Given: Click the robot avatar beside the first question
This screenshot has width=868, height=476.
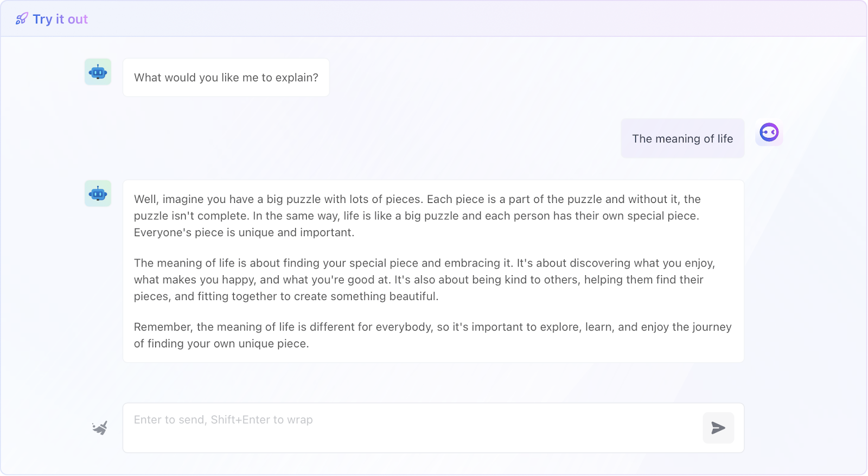Looking at the screenshot, I should point(98,72).
